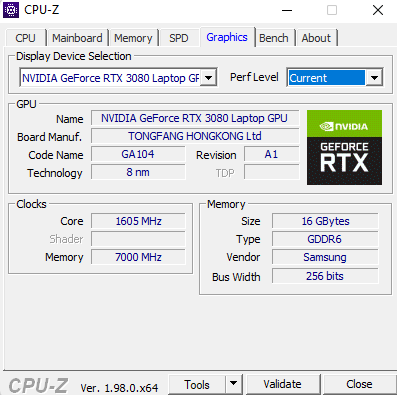Switch to the Memory tab
This screenshot has width=397, height=395.
133,38
